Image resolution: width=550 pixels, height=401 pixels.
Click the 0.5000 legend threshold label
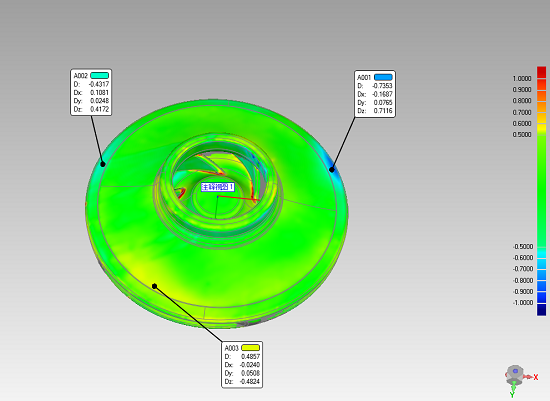coord(522,135)
